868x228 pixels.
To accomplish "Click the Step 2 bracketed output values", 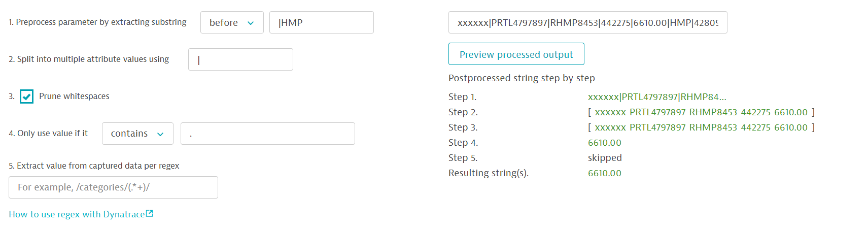I will coord(701,112).
